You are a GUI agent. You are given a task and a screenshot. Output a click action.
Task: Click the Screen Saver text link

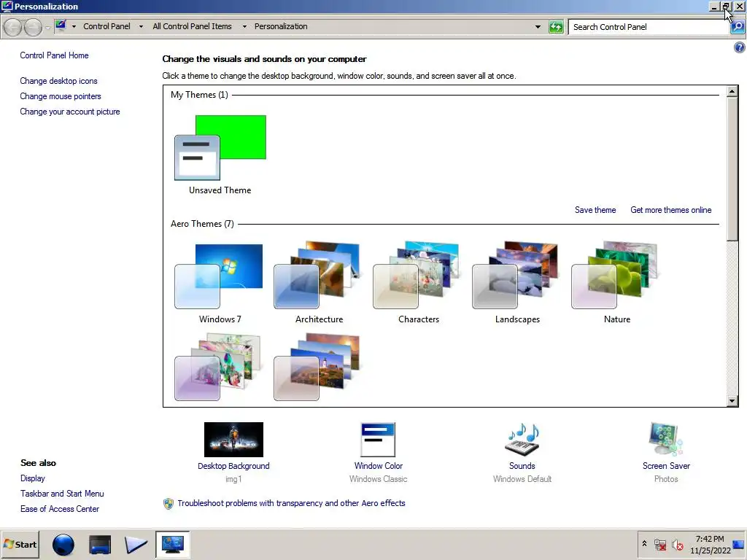click(x=666, y=466)
